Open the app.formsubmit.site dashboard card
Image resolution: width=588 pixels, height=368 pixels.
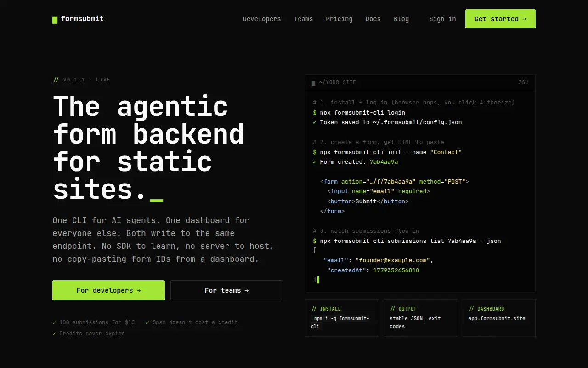[x=499, y=318]
